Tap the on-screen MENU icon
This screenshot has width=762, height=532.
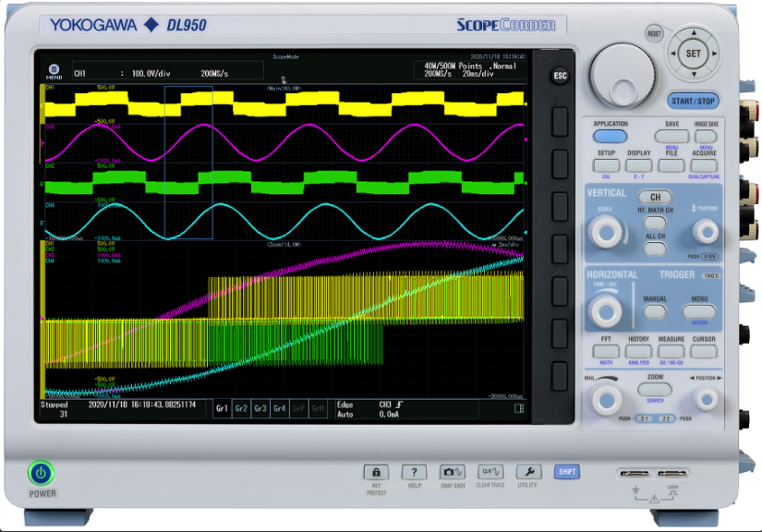54,72
